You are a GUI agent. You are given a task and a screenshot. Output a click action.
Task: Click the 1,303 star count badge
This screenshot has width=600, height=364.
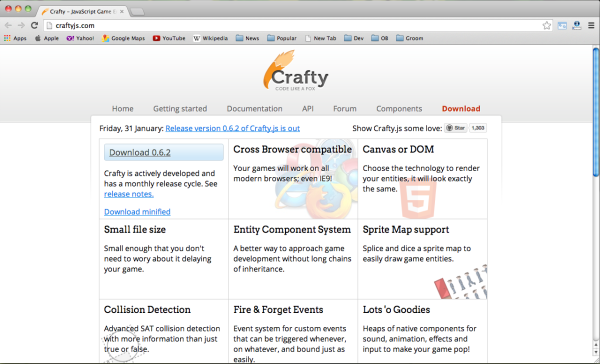tap(478, 128)
